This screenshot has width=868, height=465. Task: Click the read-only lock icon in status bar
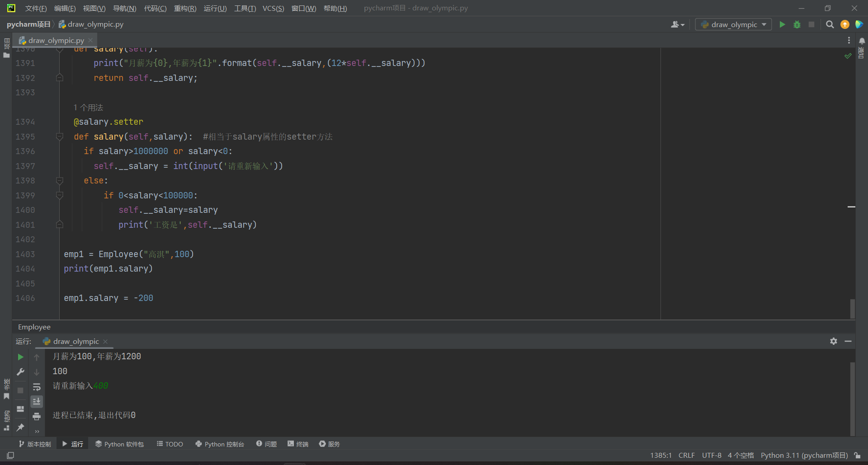[x=857, y=456]
